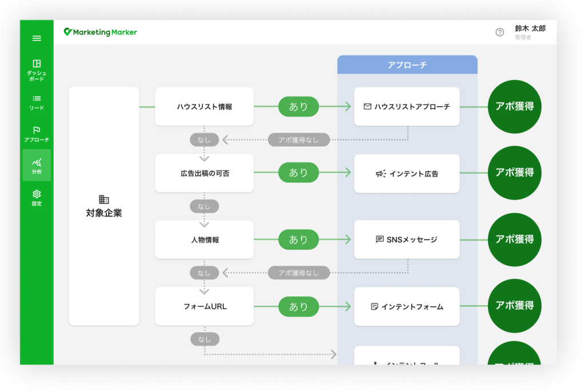
Task: Open アプローチ flag icon in sidebar
Action: (37, 134)
